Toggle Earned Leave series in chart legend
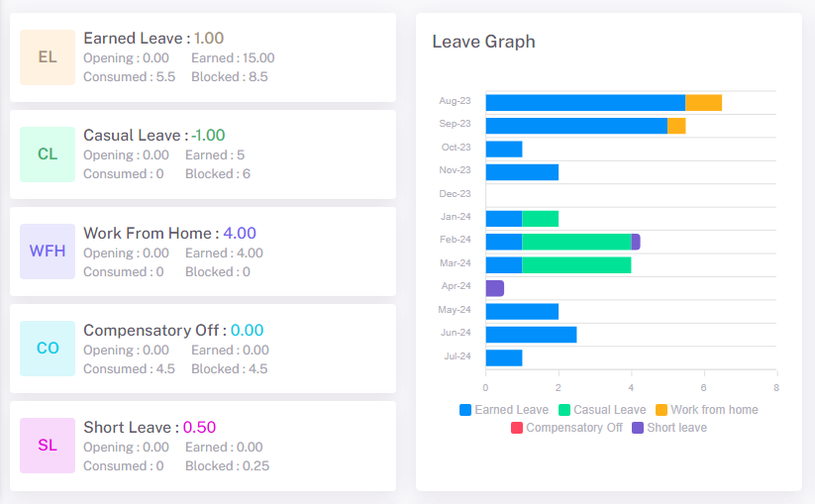Viewport: 815px width, 504px height. tap(504, 410)
